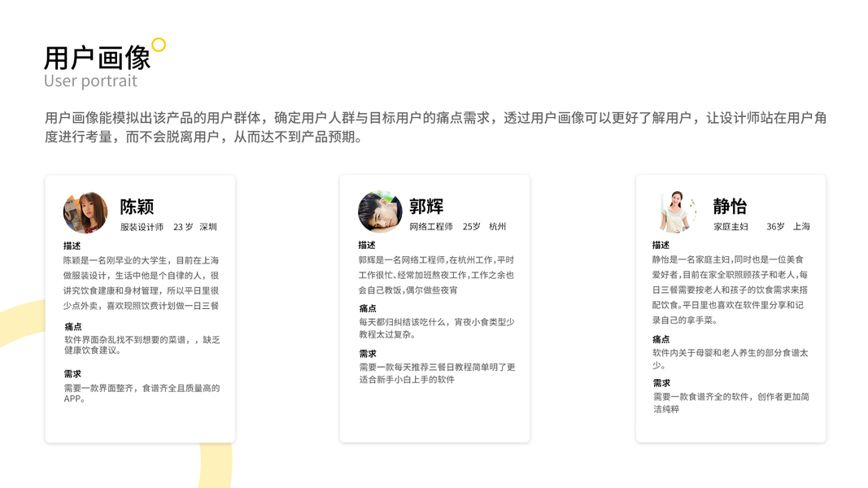Click the age text 23 岁

(183, 227)
